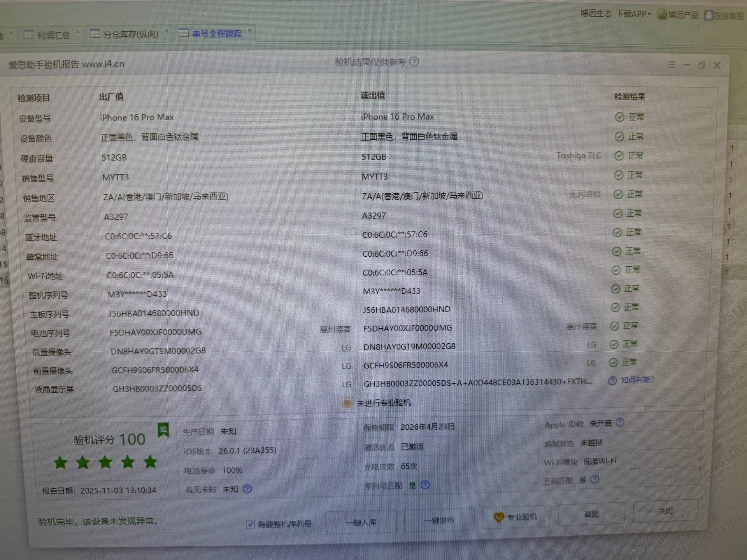
Task: Click the 截图 screenshot button
Action: click(x=591, y=514)
